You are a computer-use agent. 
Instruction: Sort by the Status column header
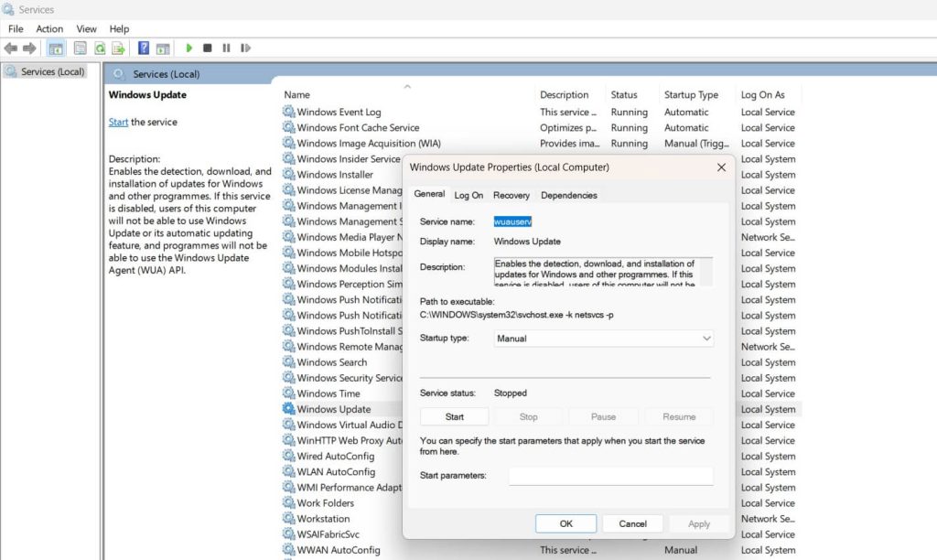(624, 94)
